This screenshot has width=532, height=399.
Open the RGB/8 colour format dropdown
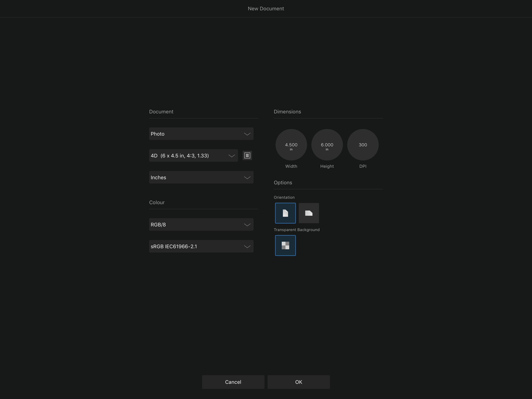click(201, 224)
